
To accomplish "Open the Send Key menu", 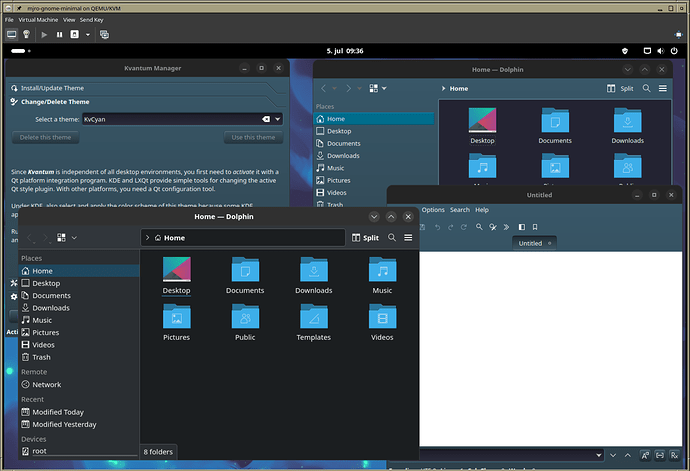I will point(92,20).
